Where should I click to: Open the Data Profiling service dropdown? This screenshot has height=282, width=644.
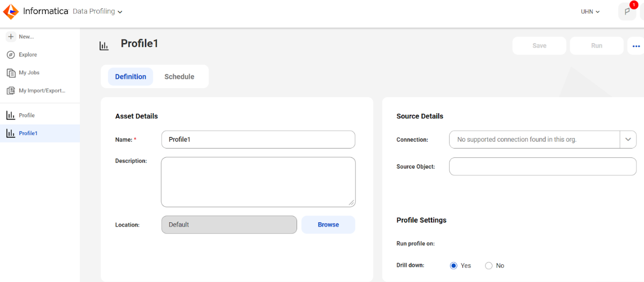(97, 11)
